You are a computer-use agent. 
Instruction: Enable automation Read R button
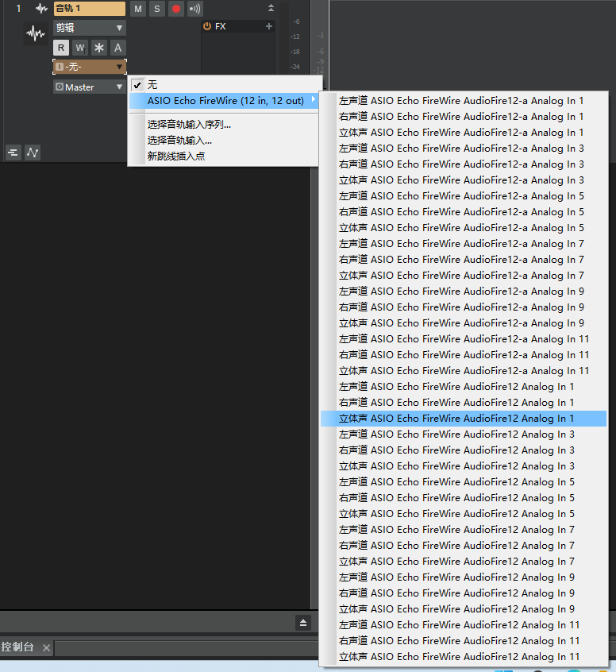(x=61, y=48)
